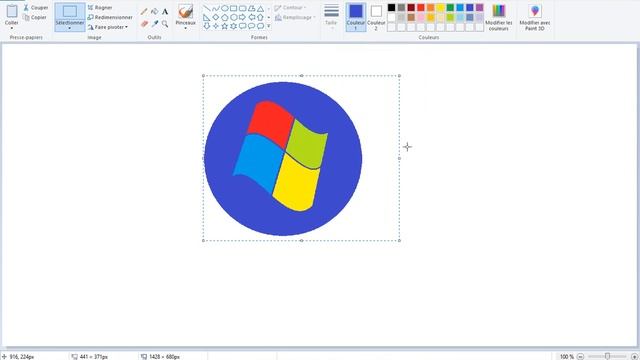This screenshot has width=640, height=360.
Task: Click the zoom in plus button
Action: (634, 356)
